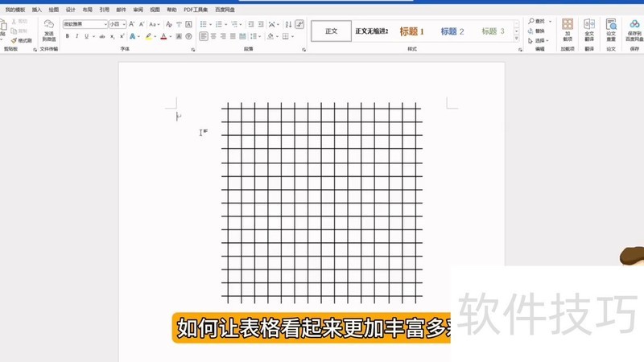Open the Styles pane launcher
The width and height of the screenshot is (644, 362).
click(520, 49)
